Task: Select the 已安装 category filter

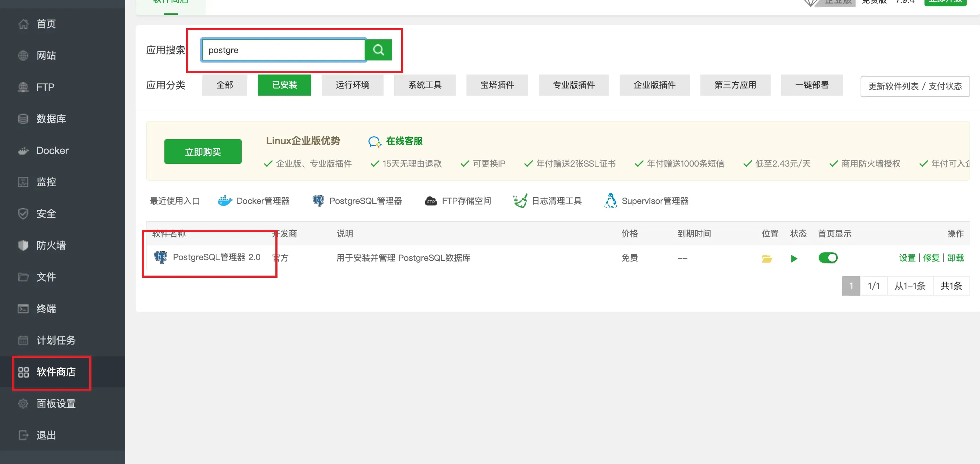Action: 284,85
